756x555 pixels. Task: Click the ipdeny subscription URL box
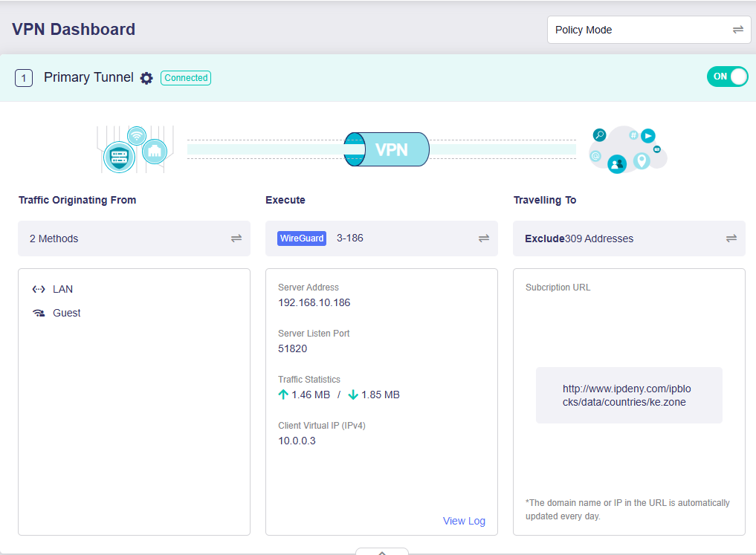[x=629, y=395]
